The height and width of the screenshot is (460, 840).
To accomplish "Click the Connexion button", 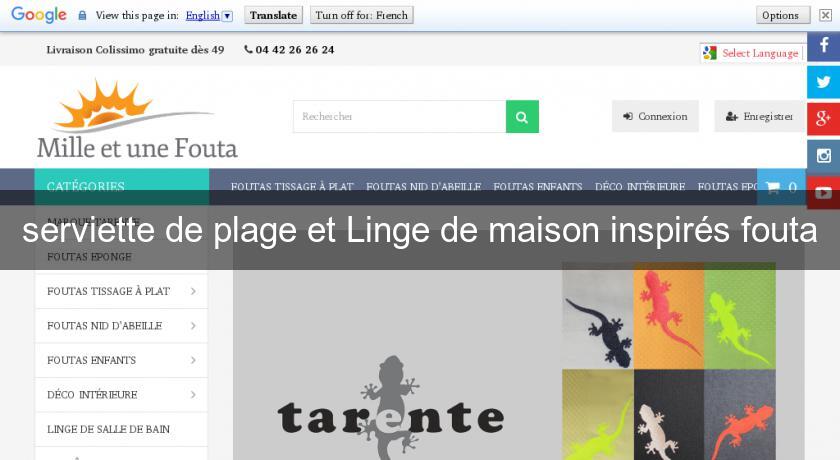I will tap(656, 116).
